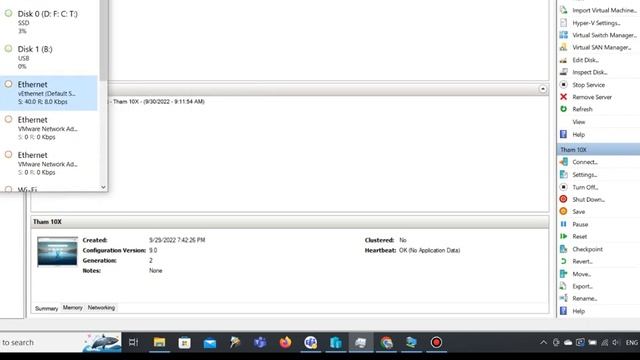Click the OneDrive cloud icon in tray
Viewport: 640px width, 360px height.
coord(568,342)
